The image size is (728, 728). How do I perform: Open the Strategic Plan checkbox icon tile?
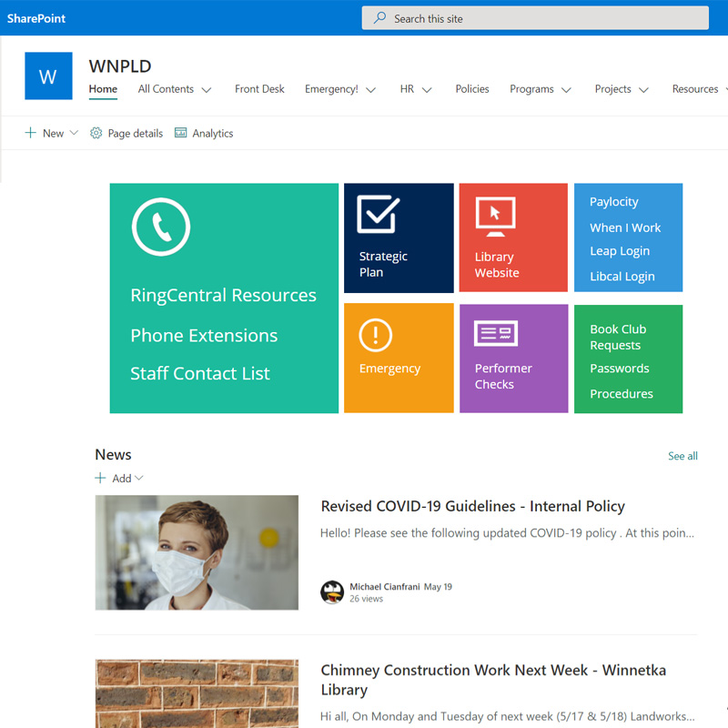coord(379,214)
